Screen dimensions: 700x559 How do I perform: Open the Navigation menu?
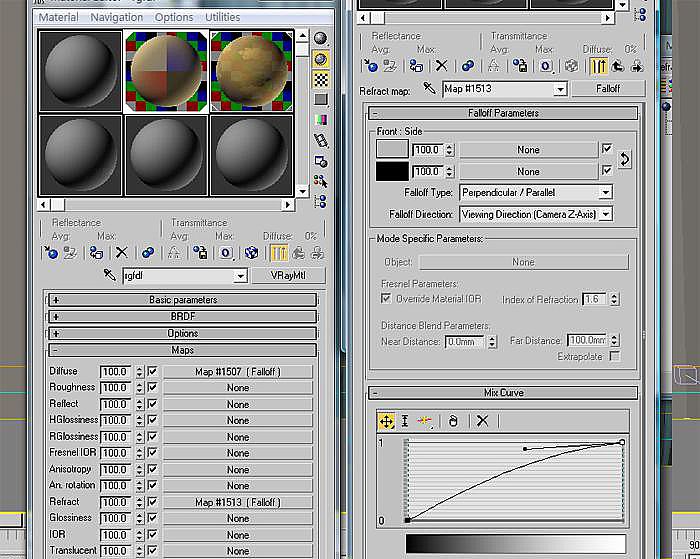(116, 17)
